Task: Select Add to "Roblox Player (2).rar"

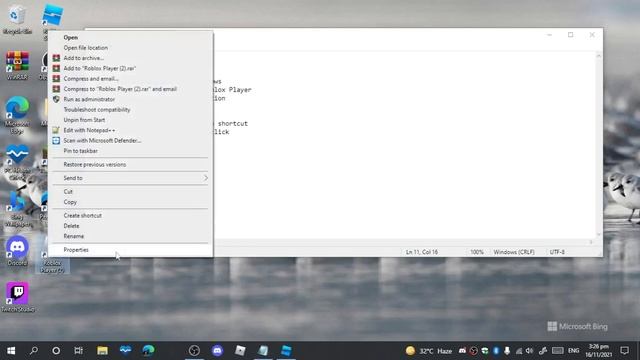Action: (x=131, y=68)
